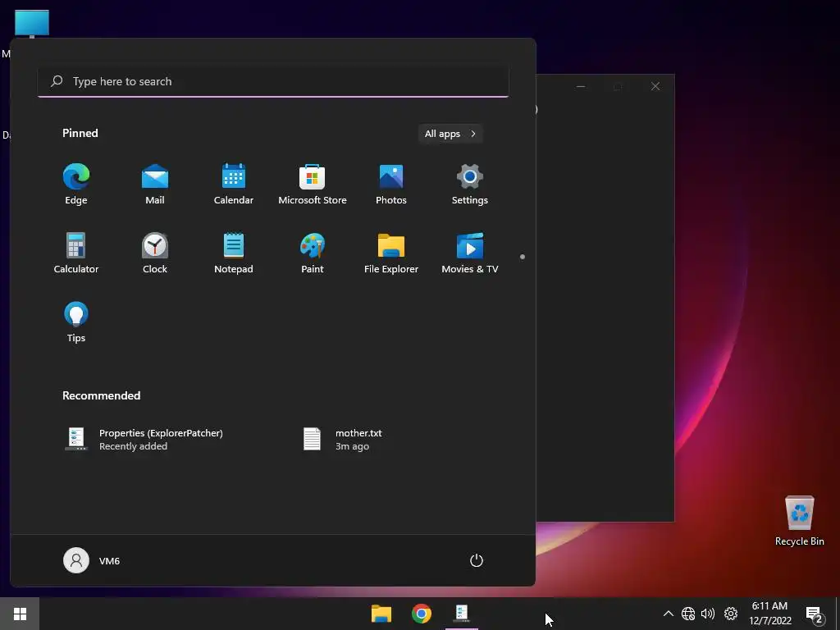
Task: Launch Movies & TV
Action: click(470, 253)
